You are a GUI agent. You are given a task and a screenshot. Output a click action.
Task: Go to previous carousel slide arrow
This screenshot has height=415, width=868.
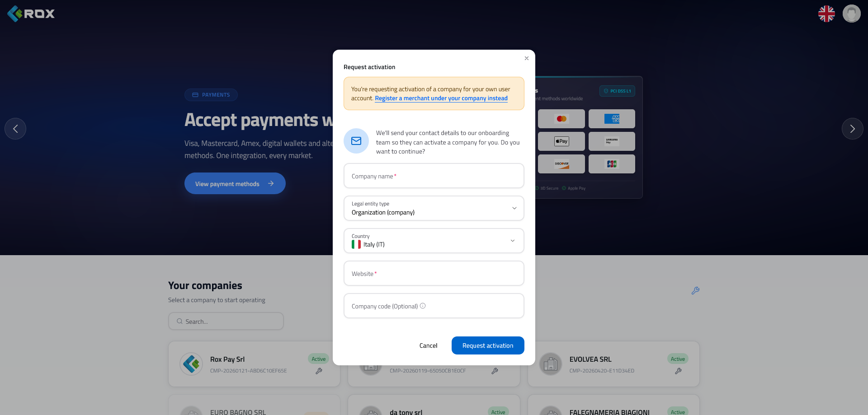(x=15, y=129)
